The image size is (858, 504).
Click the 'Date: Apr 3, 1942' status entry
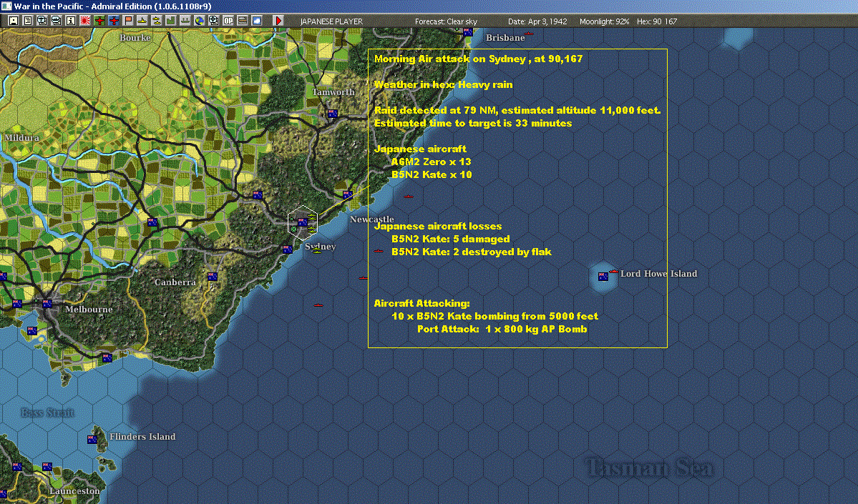(537, 21)
